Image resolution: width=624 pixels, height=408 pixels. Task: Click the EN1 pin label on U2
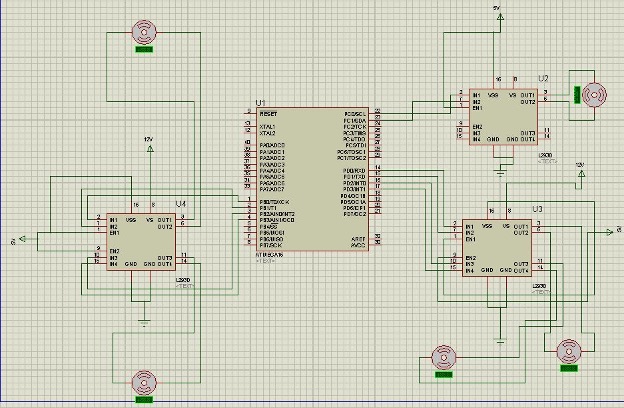(x=478, y=108)
